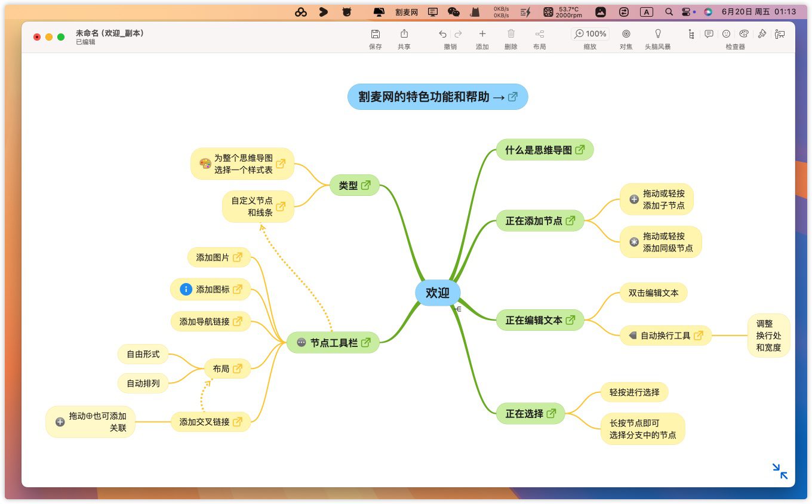Start 头脑风暴 brainstorm with lightbulb icon
This screenshot has height=504, width=812.
click(x=658, y=34)
